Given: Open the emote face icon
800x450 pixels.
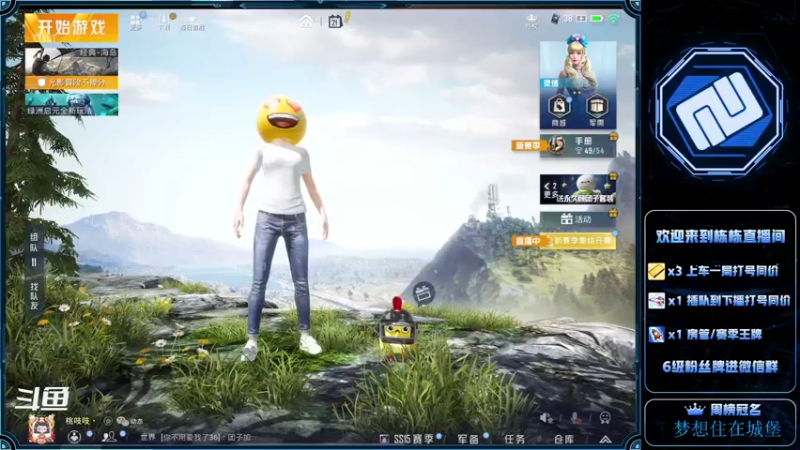Looking at the screenshot, I should 605,418.
